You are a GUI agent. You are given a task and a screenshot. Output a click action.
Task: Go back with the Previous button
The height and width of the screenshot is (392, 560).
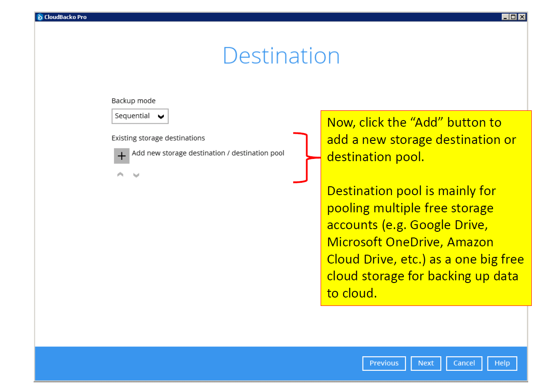[x=384, y=363]
